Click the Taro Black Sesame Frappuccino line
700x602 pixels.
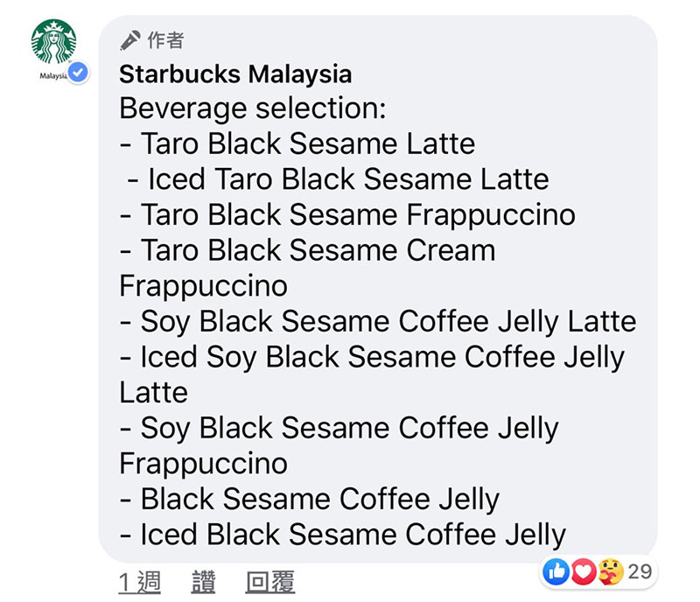coord(347,215)
